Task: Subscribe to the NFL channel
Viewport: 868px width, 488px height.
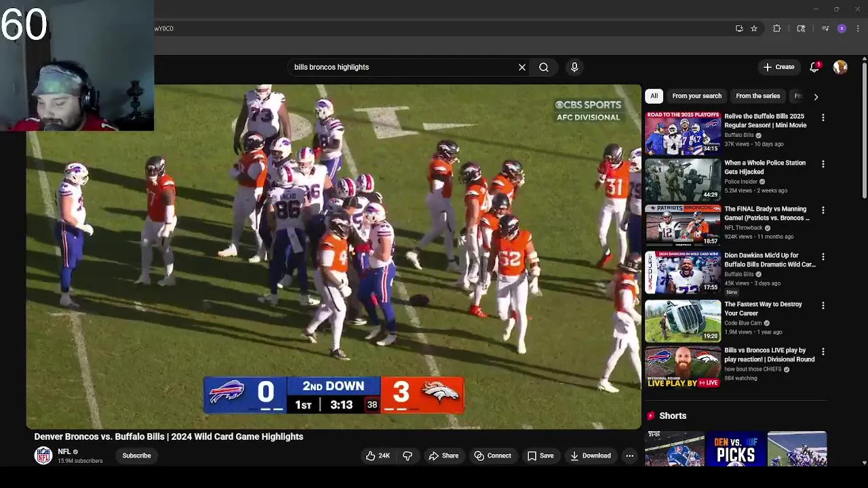Action: point(136,455)
